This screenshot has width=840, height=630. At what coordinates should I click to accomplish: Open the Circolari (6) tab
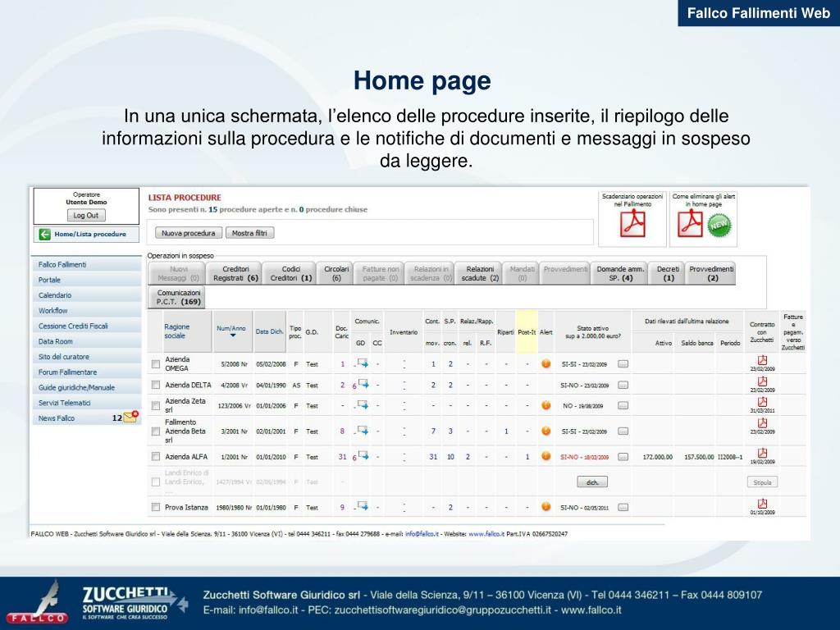point(336,273)
